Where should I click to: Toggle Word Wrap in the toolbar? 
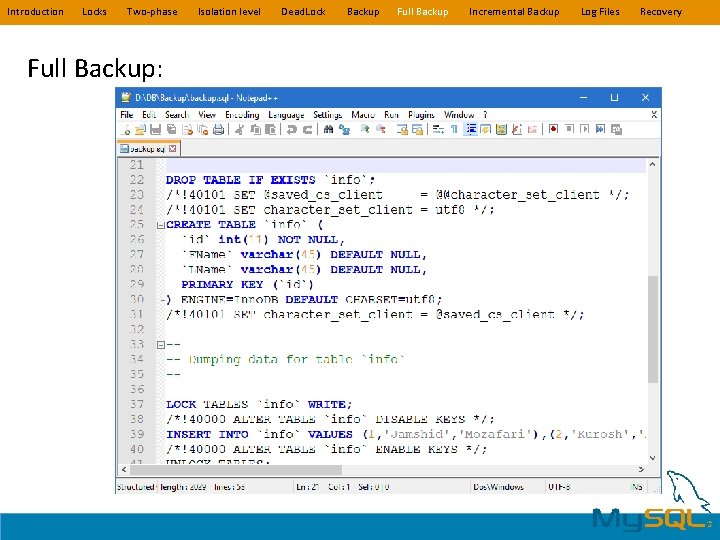pyautogui.click(x=438, y=129)
